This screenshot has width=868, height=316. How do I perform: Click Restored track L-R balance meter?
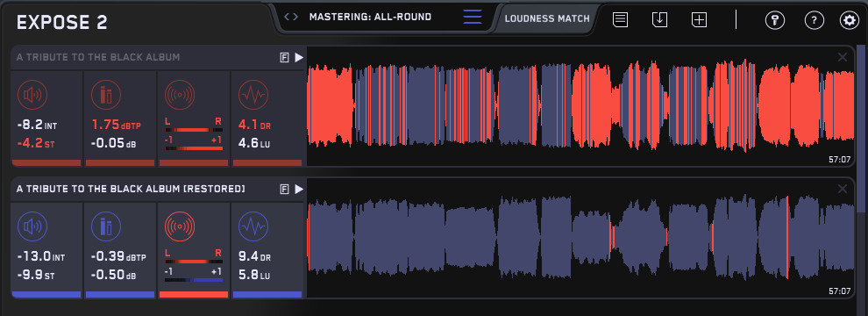coord(194,261)
